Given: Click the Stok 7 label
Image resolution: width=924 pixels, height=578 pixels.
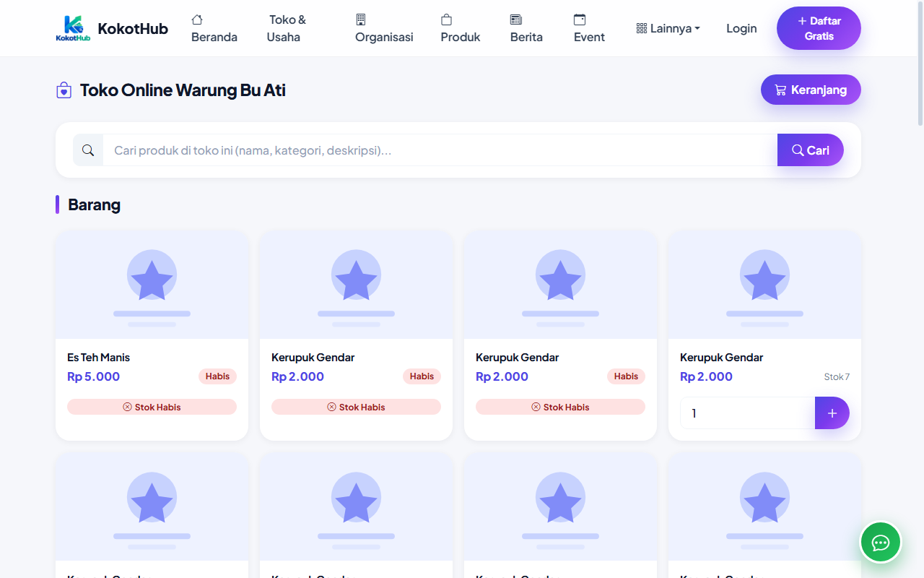Looking at the screenshot, I should [x=837, y=376].
